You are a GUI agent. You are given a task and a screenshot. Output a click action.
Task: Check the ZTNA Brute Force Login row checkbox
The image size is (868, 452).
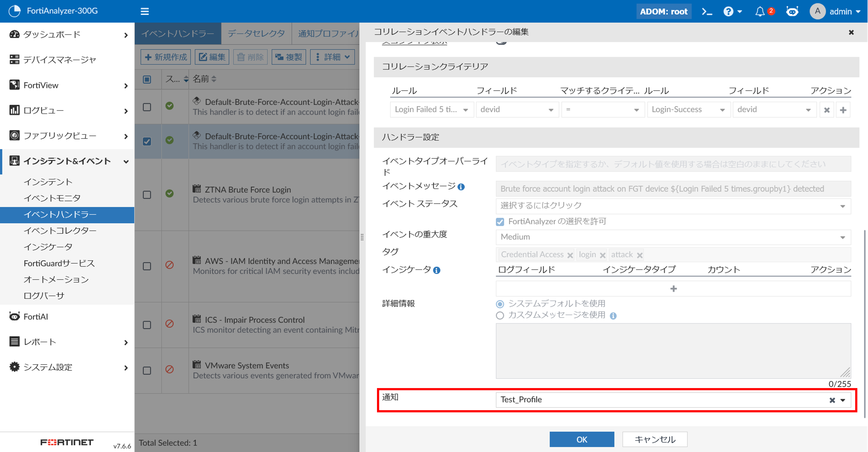coord(147,195)
